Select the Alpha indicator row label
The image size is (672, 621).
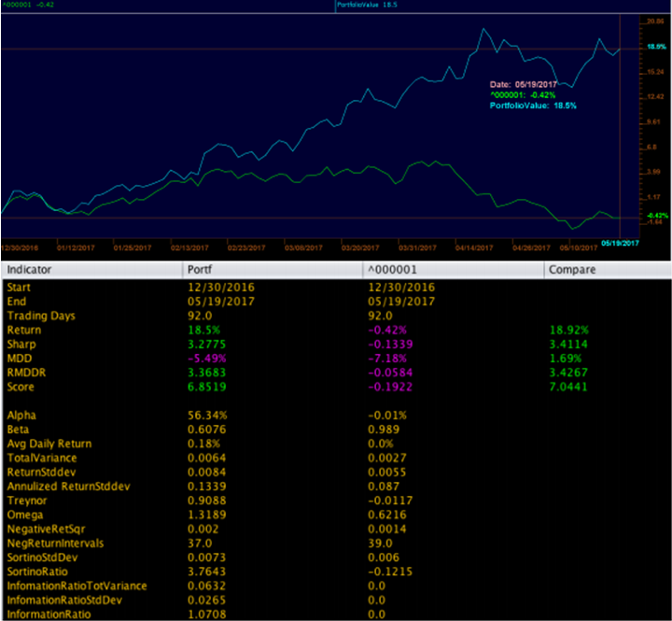[21, 416]
